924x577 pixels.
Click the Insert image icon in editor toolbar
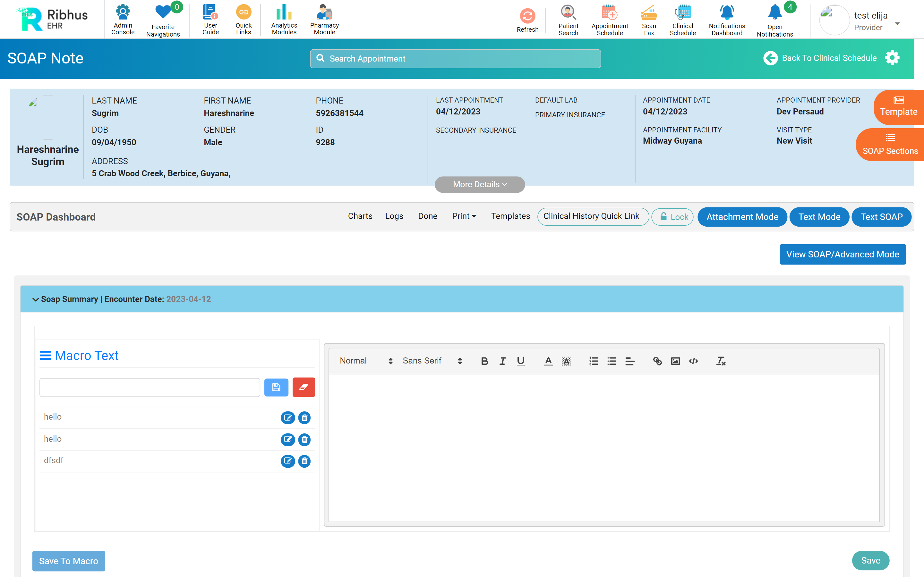[x=675, y=361]
